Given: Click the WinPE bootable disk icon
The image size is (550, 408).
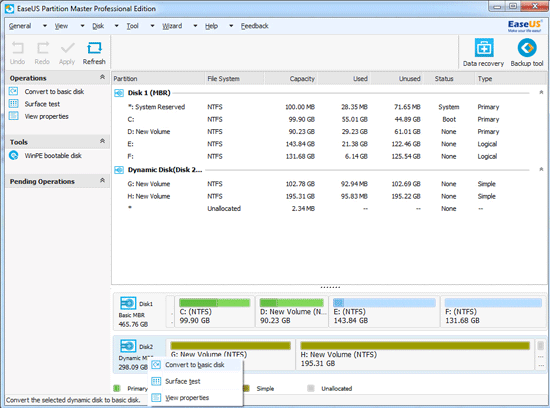Looking at the screenshot, I should pyautogui.click(x=13, y=155).
